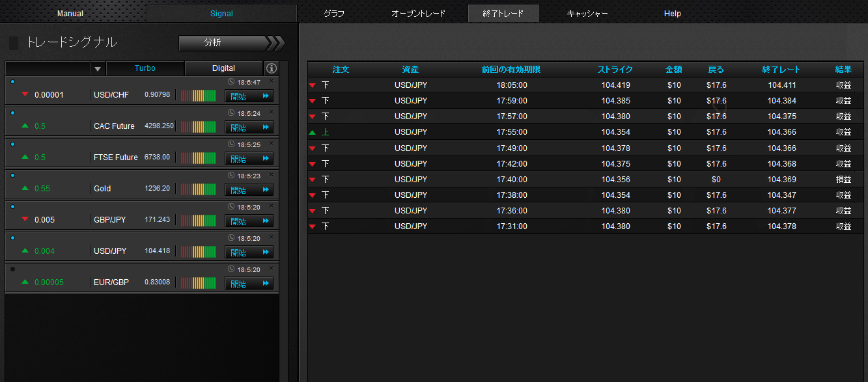Click the triple chevron arrow next to 分析

pos(275,43)
